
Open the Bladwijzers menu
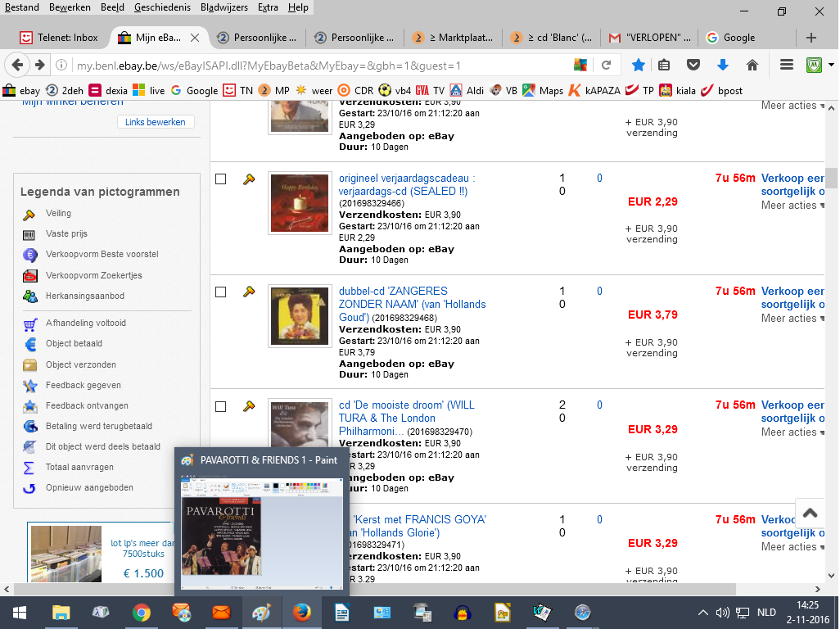pos(224,7)
